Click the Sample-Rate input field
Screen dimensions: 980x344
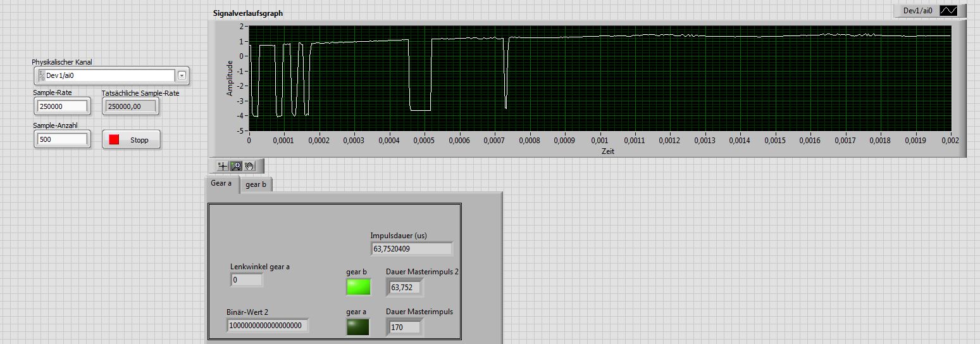[62, 106]
